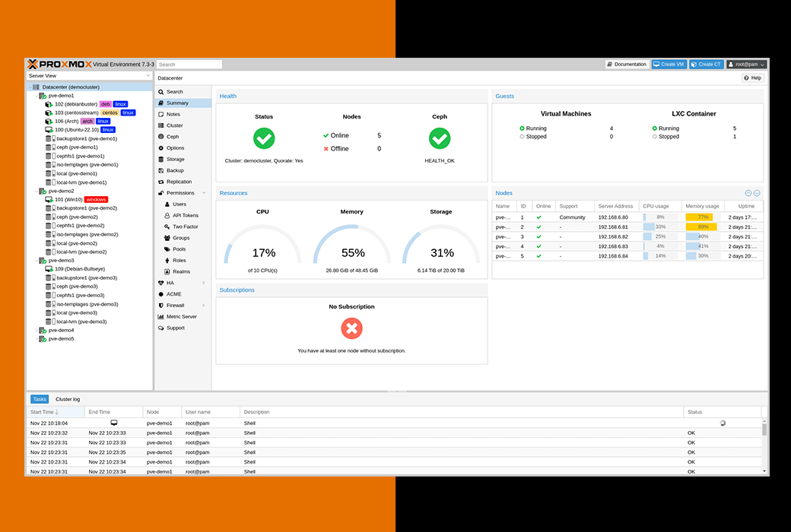Image resolution: width=791 pixels, height=532 pixels.
Task: Expand the Firewall submenu arrow
Action: click(204, 306)
